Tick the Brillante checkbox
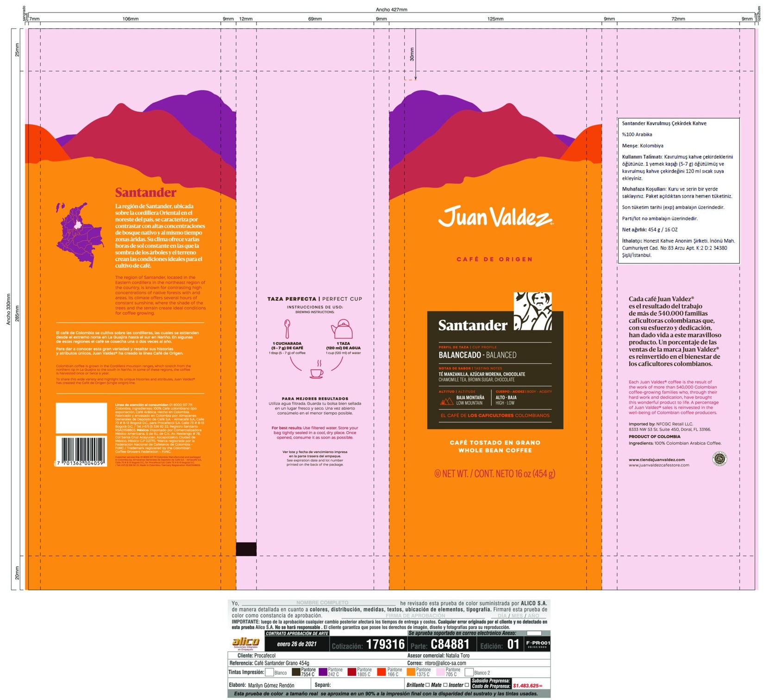This screenshot has height=700, width=764. pyautogui.click(x=427, y=685)
